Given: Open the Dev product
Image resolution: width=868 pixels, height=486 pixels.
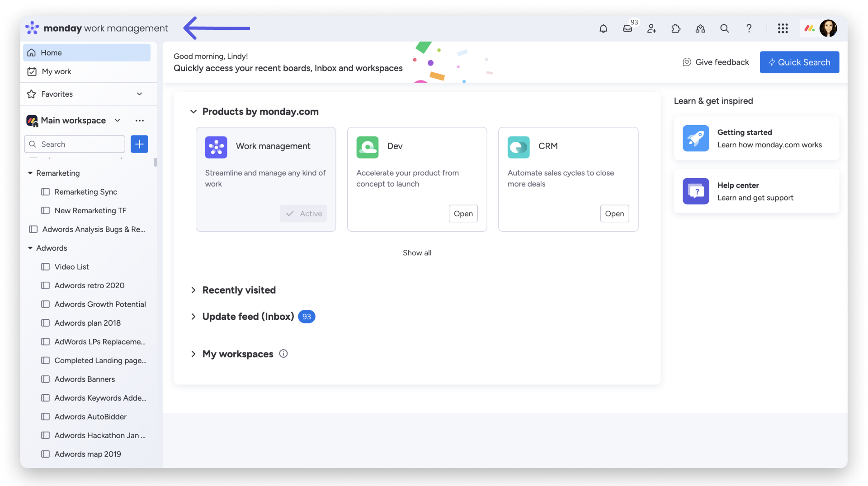Looking at the screenshot, I should [x=463, y=214].
